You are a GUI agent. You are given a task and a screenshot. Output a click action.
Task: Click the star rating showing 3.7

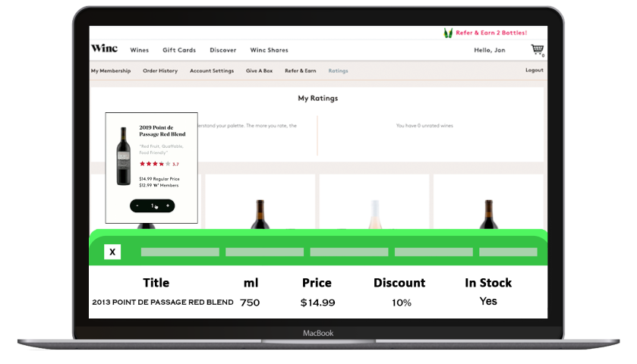click(159, 164)
